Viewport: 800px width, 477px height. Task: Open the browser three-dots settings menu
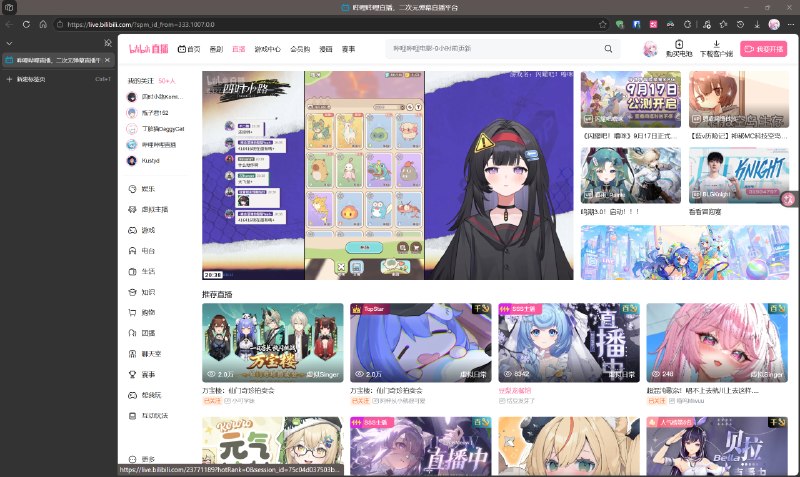[790, 24]
